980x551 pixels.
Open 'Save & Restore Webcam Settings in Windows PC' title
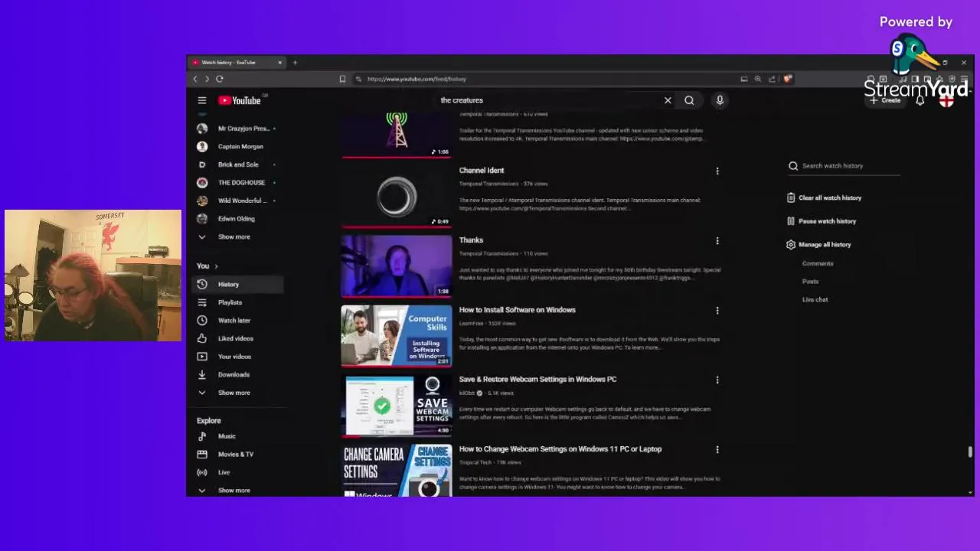(x=537, y=380)
